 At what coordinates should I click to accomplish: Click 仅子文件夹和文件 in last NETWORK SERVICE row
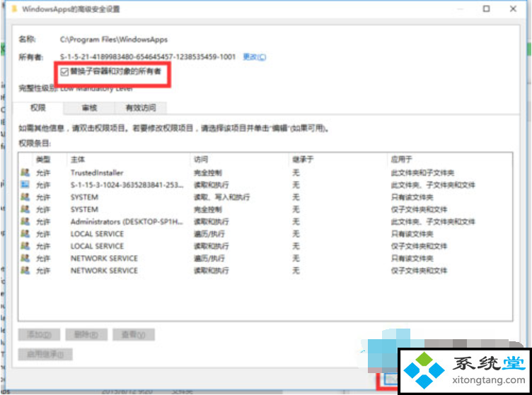tap(419, 271)
